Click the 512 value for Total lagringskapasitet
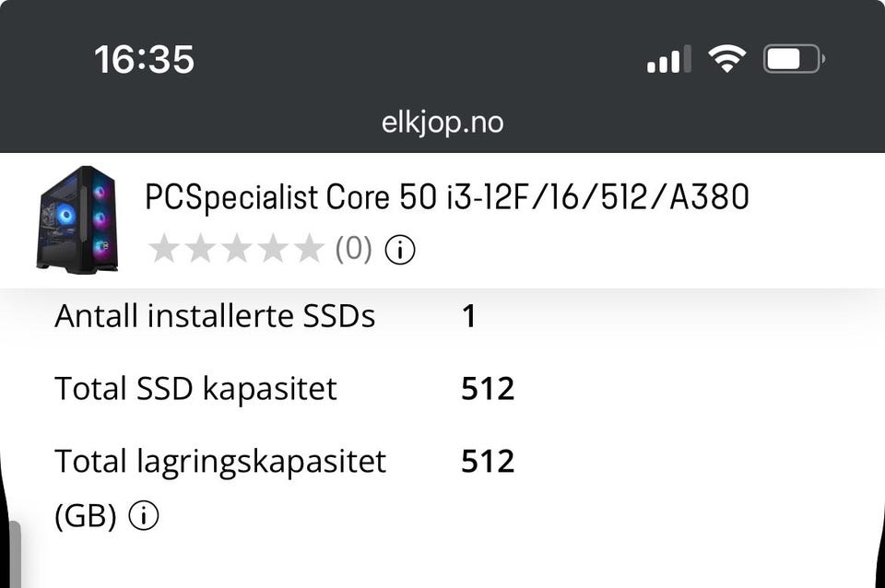 pyautogui.click(x=488, y=461)
